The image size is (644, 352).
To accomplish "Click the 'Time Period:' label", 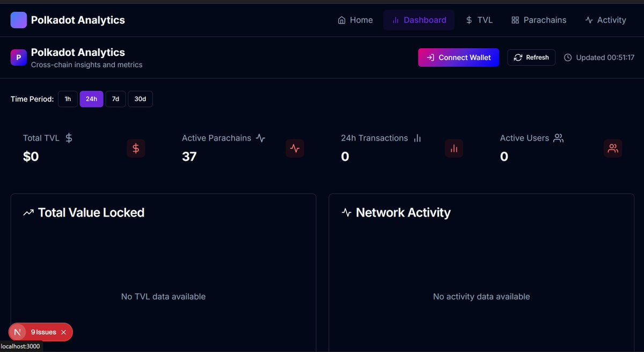I will pos(32,99).
